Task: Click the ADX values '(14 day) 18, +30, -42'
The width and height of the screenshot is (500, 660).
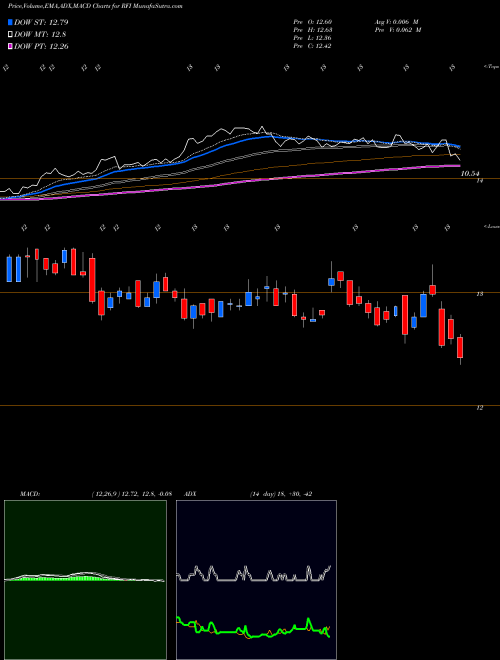Action: pos(281,494)
